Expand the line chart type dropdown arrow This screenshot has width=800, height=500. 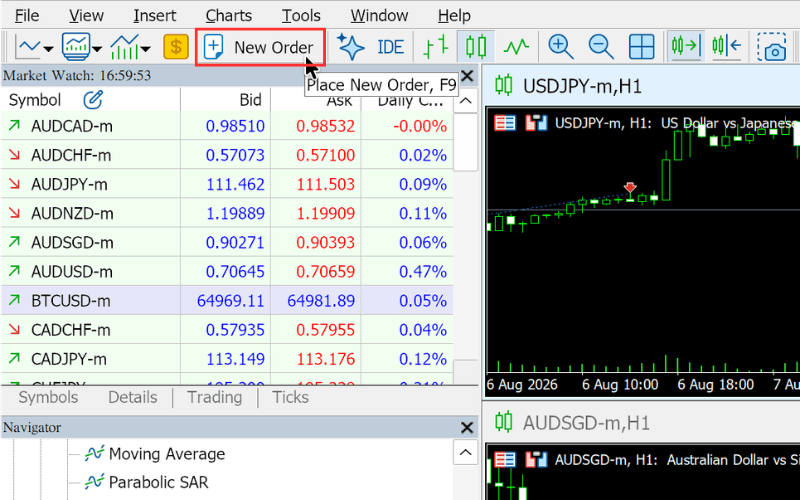click(48, 49)
